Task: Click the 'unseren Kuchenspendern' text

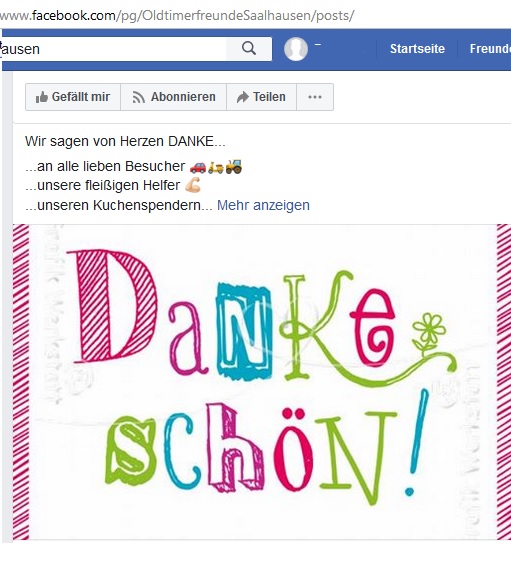Action: pyautogui.click(x=119, y=205)
